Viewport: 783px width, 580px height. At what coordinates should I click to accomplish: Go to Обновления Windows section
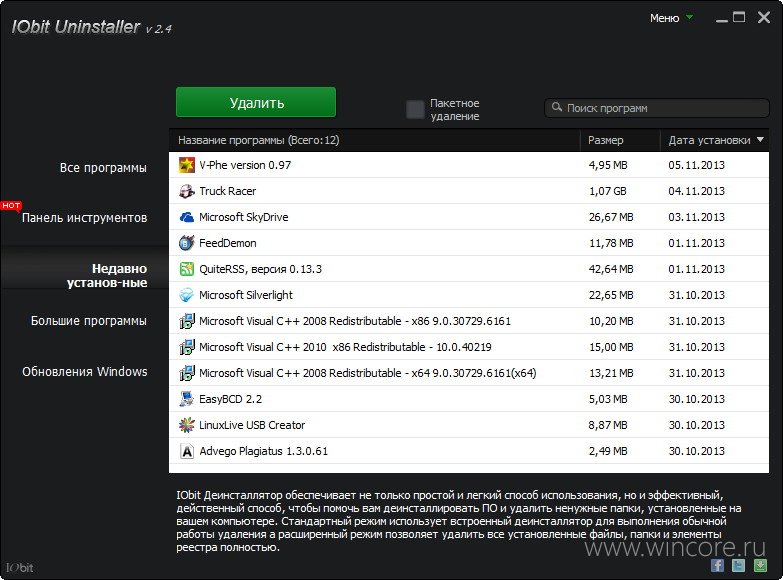click(x=85, y=372)
